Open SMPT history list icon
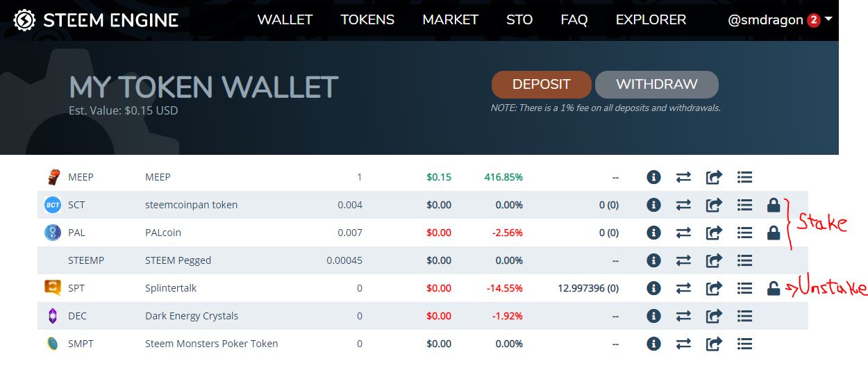 744,344
